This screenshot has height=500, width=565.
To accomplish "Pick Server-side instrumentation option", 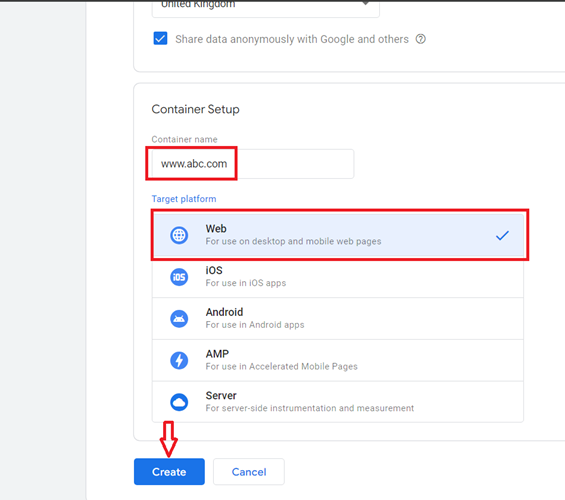I will click(338, 402).
